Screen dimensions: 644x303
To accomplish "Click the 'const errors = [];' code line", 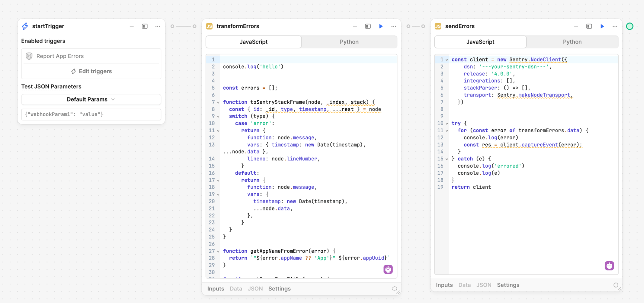I will [250, 88].
